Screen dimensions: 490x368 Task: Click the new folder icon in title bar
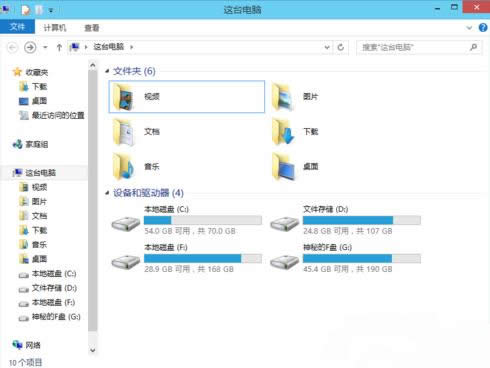coord(39,10)
